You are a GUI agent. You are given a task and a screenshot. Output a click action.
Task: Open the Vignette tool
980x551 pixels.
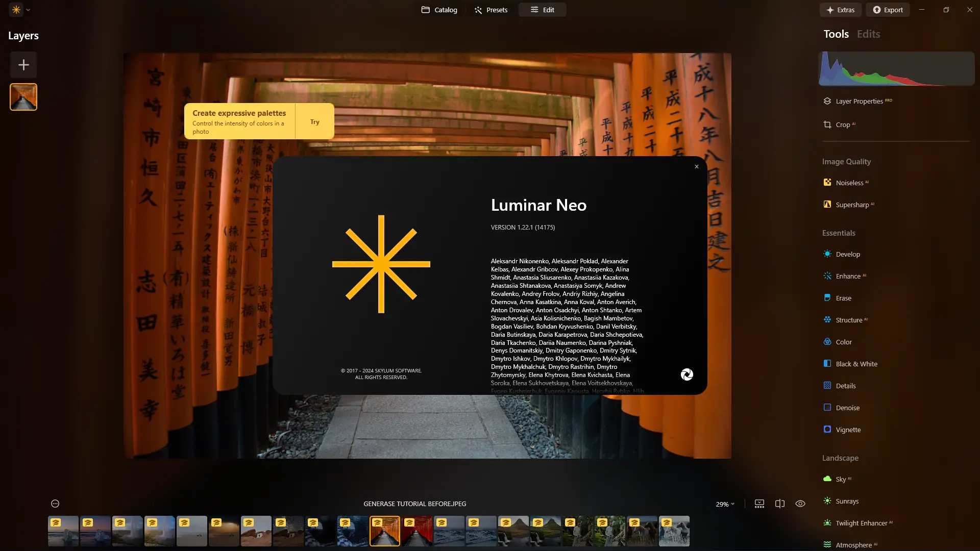point(848,430)
